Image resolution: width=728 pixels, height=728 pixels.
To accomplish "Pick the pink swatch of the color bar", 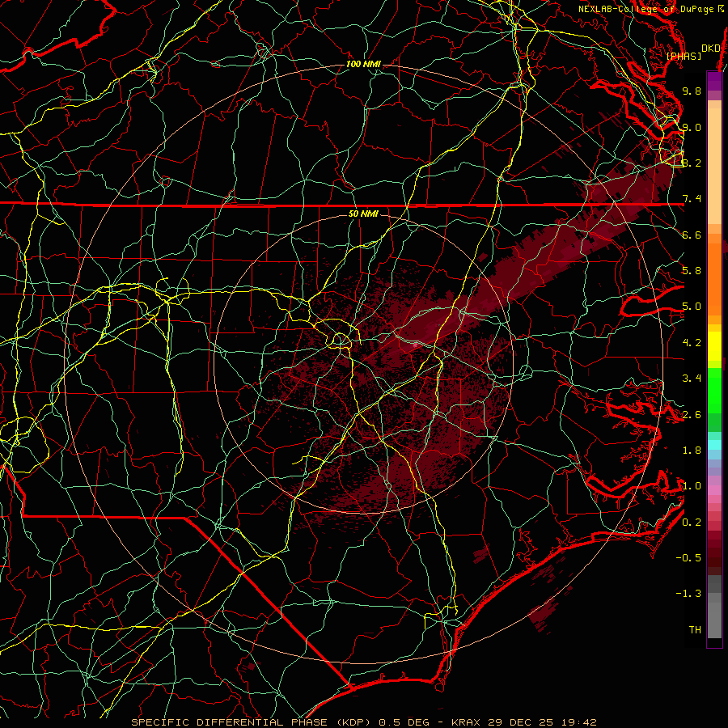I will pos(715,490).
